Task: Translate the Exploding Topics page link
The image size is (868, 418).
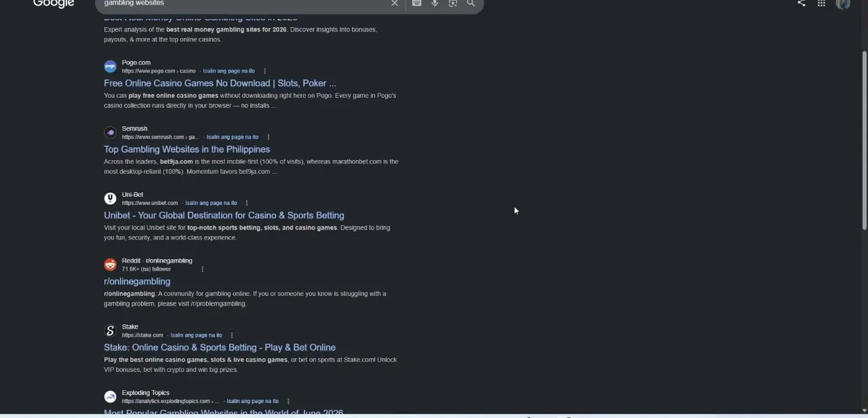Action: [252, 401]
